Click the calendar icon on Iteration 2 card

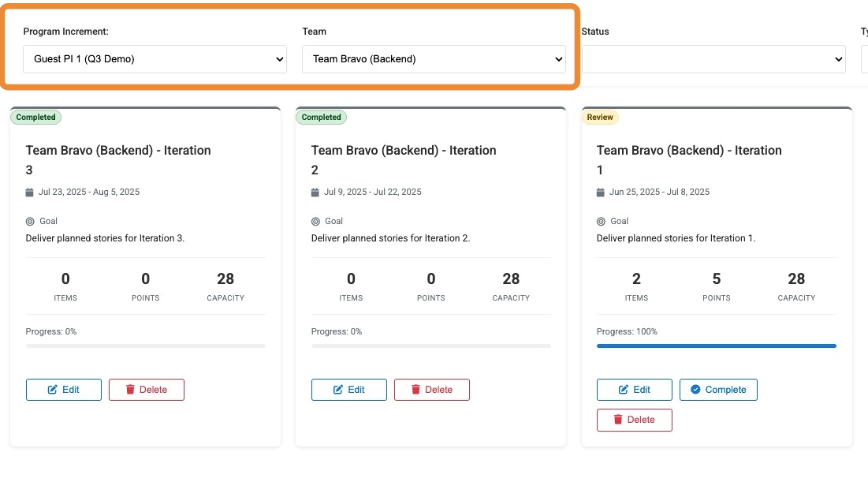pos(315,191)
